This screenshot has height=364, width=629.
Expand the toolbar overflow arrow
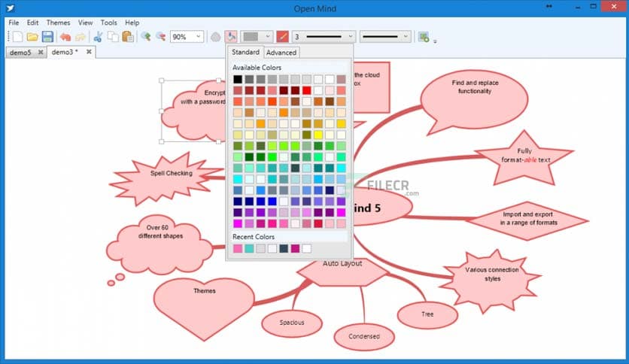click(x=435, y=41)
